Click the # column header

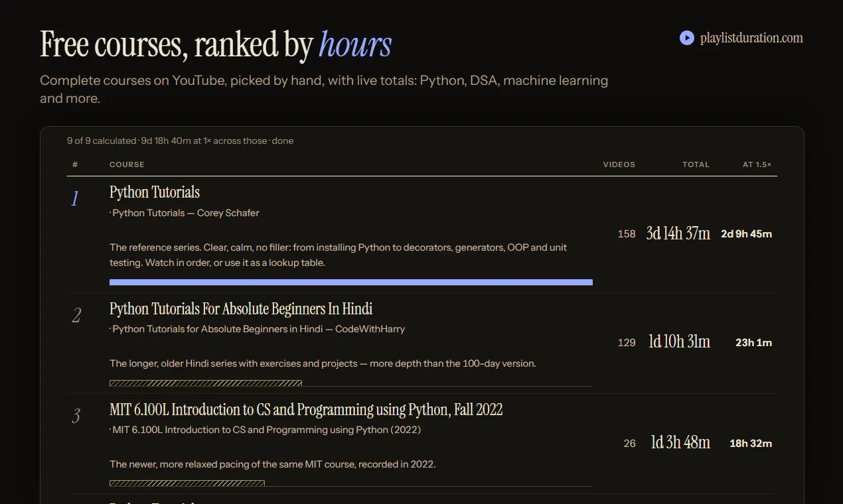[75, 164]
